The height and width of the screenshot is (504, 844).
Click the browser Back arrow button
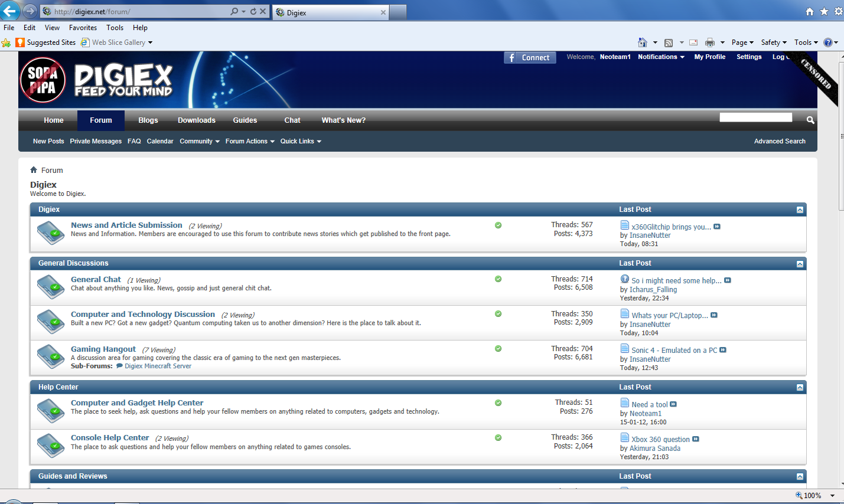[x=10, y=11]
